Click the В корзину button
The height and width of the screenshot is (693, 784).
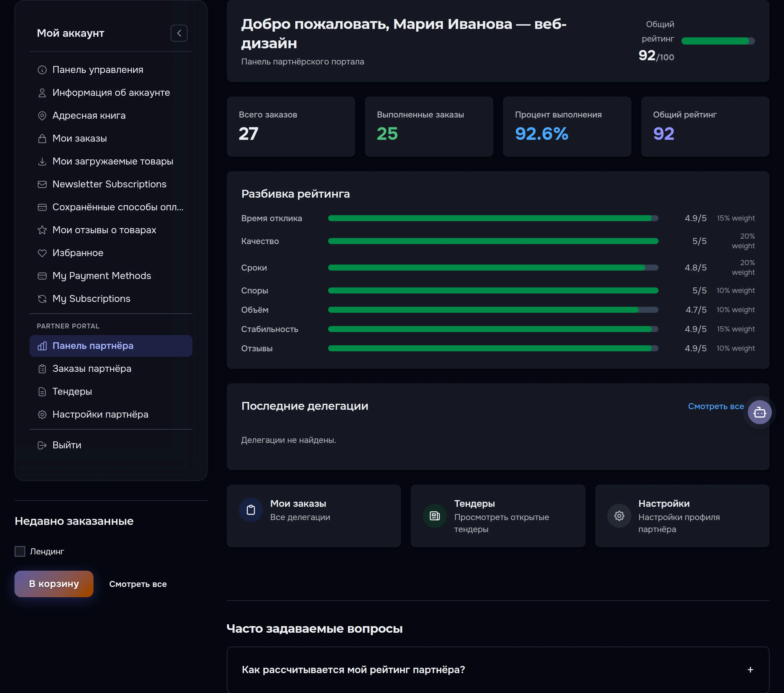click(54, 584)
